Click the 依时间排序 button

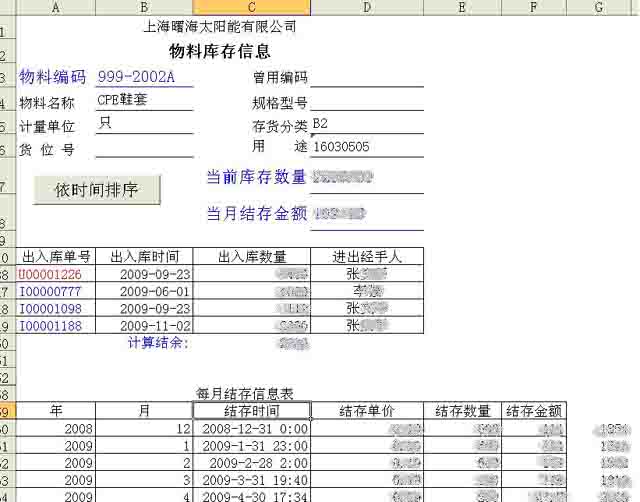coord(97,189)
